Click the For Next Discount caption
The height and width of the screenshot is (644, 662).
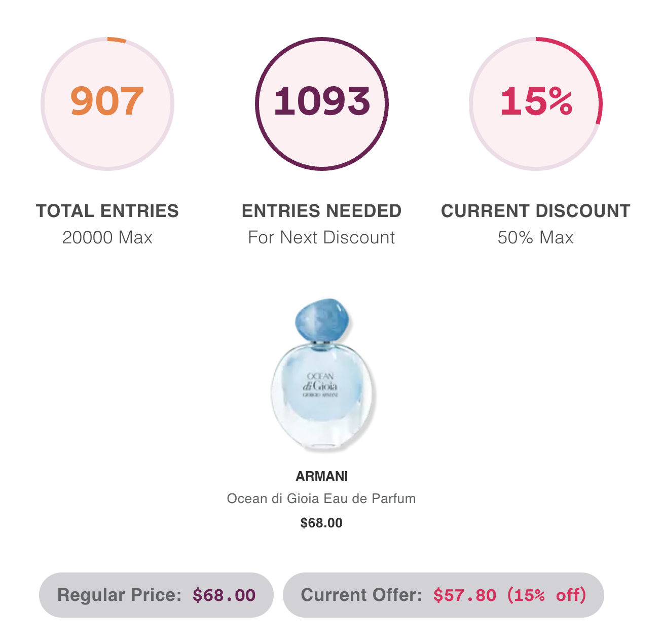pos(321,237)
